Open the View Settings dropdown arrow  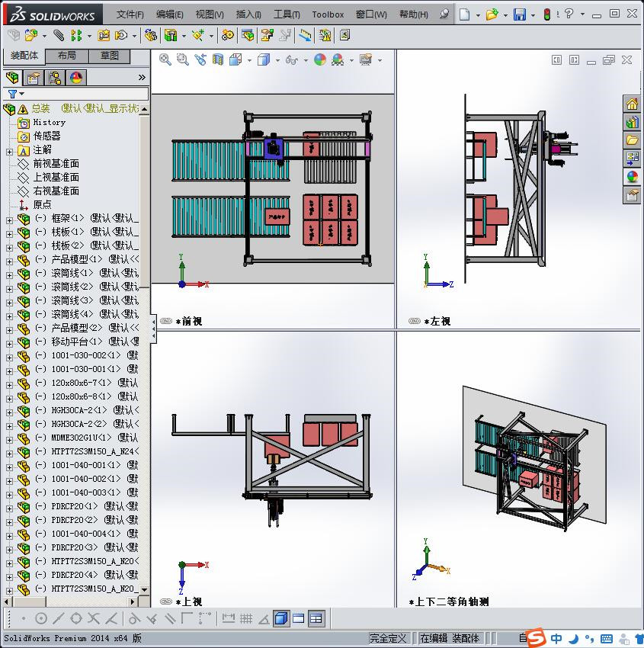pos(380,61)
